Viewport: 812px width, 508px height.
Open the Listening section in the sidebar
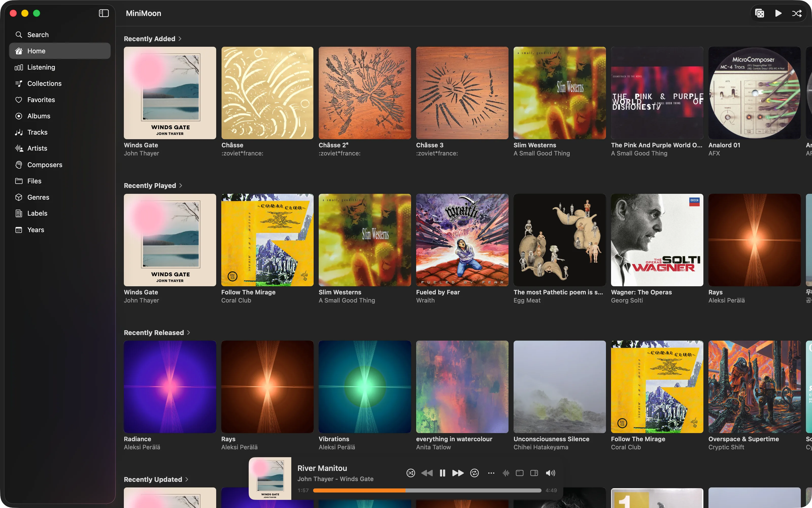(x=60, y=67)
